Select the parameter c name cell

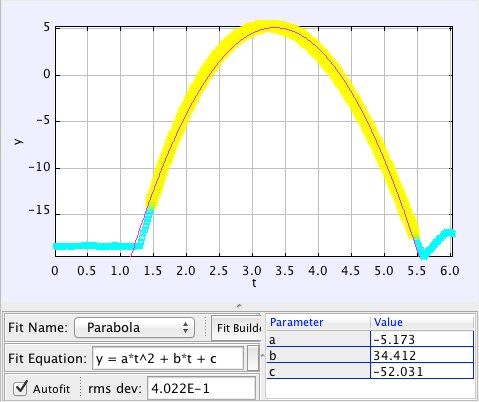click(x=318, y=371)
